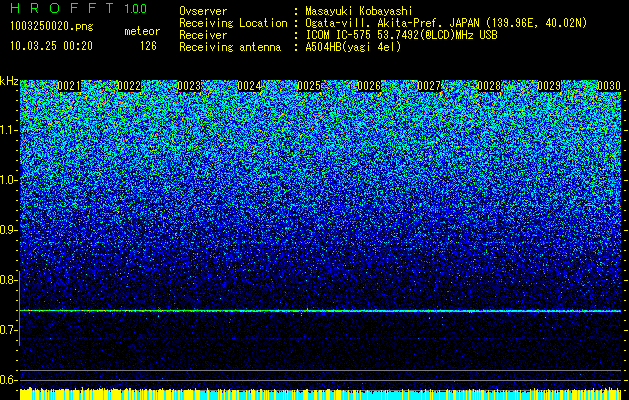
Task: Click the 0026 time marker
Action: click(x=369, y=86)
